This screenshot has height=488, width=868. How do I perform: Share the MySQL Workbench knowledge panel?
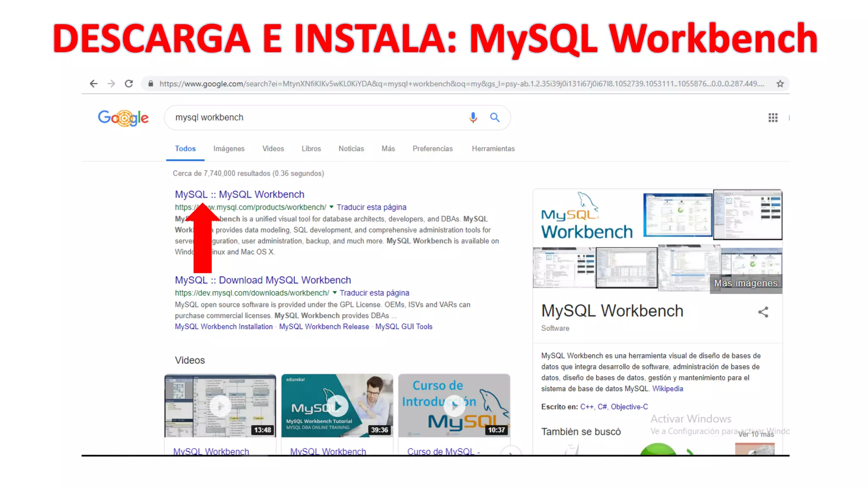tap(763, 312)
